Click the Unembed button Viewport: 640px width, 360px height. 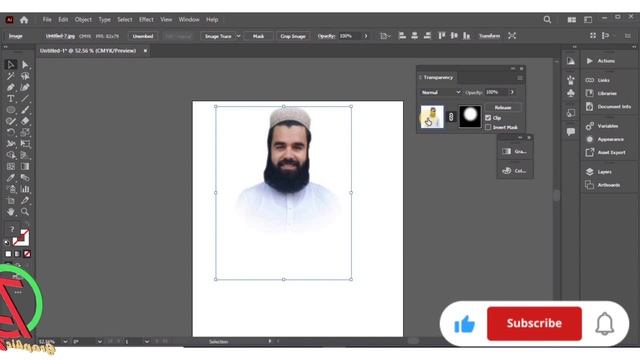143,36
